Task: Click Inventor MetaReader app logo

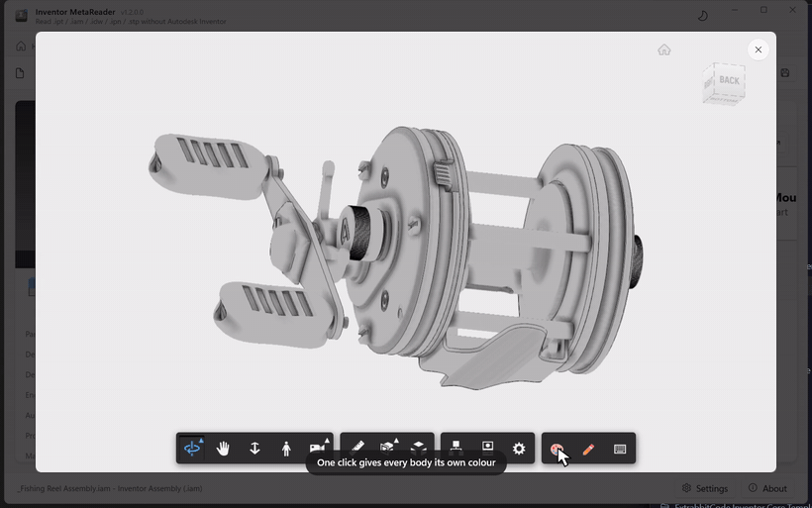Action: click(21, 16)
